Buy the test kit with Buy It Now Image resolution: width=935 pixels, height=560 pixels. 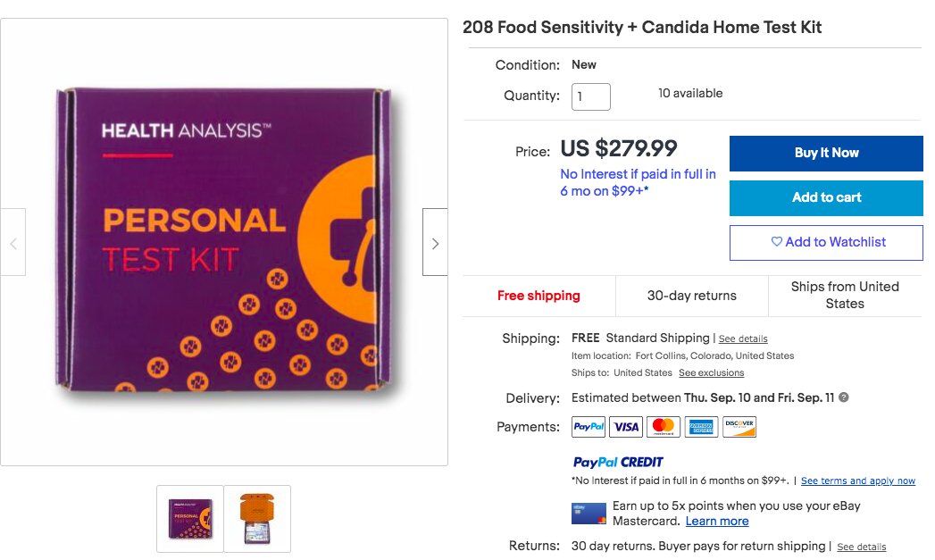click(826, 154)
